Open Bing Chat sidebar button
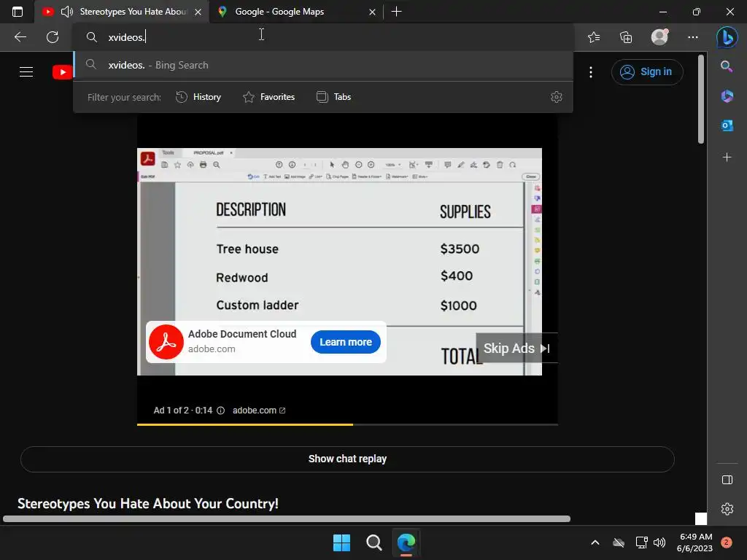 [x=727, y=37]
